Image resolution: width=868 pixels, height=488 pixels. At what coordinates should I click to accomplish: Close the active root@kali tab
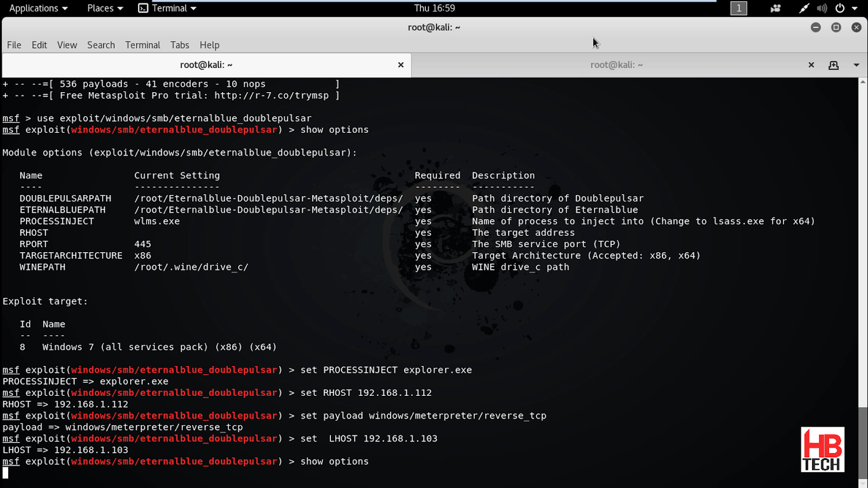401,65
